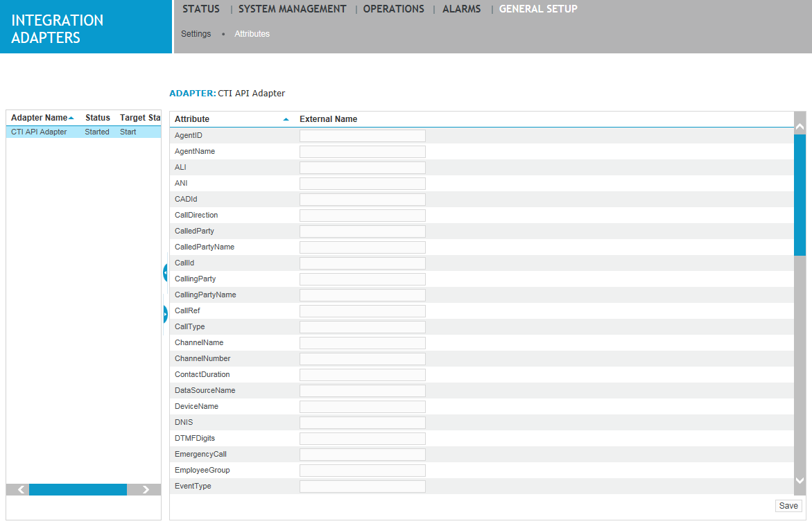Collapse the adapter panel via lower chevron
The width and height of the screenshot is (812, 526).
165,314
